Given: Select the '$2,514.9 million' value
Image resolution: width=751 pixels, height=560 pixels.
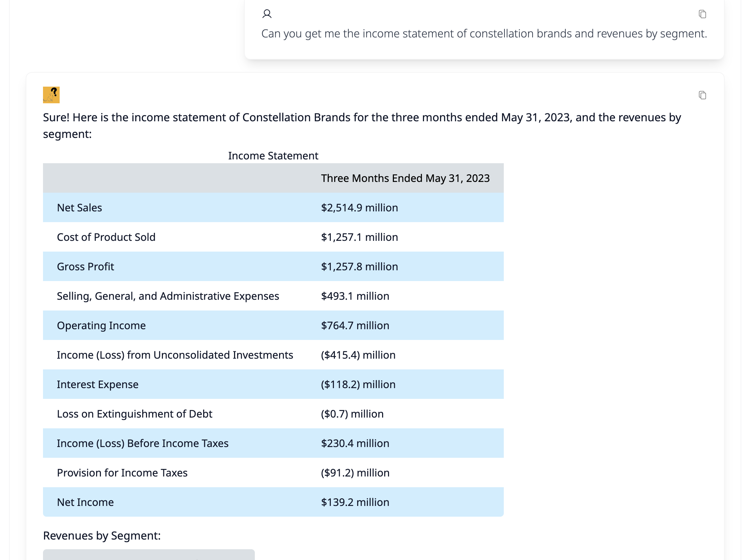Looking at the screenshot, I should [360, 208].
